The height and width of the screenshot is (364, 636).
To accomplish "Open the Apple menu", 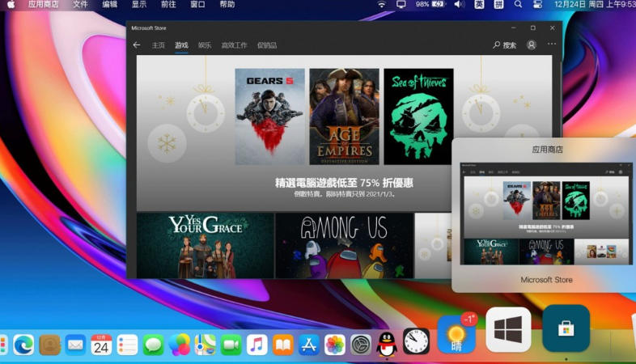I will click(11, 5).
